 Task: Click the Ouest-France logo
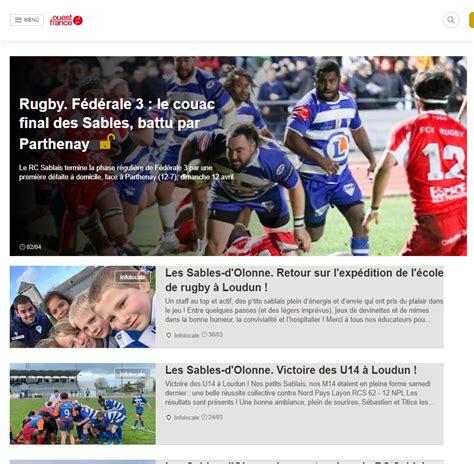pos(66,20)
